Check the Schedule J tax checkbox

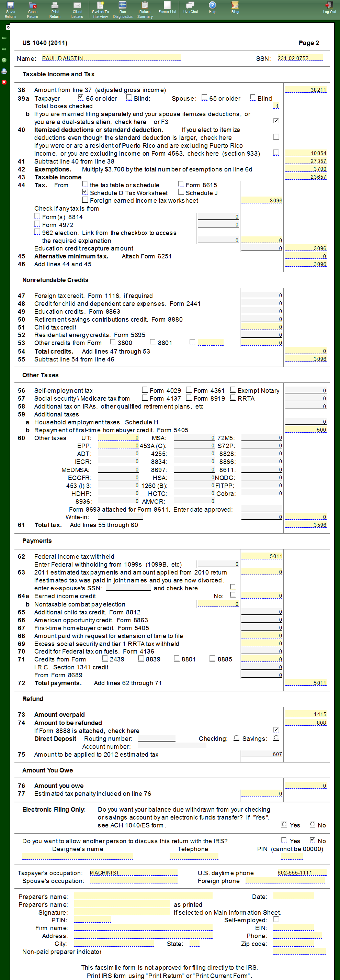181,192
